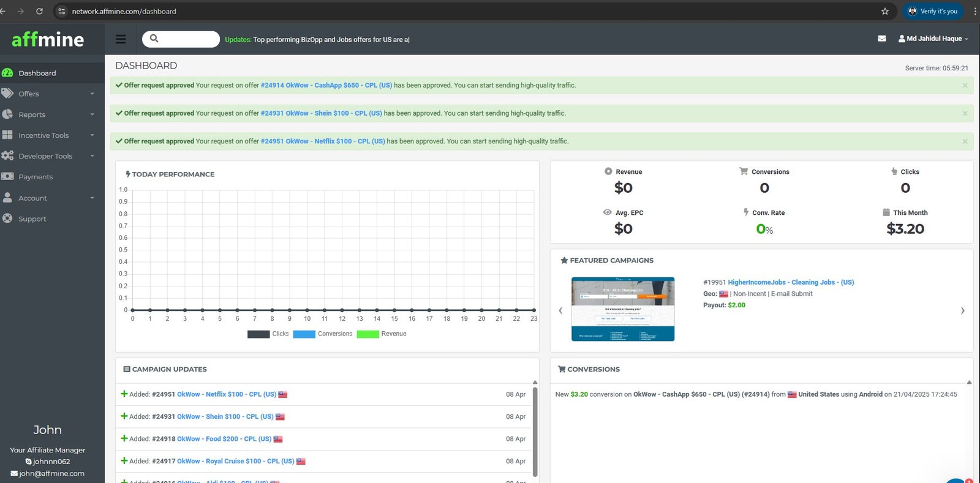Click the Developer Tools gears icon
The width and height of the screenshot is (980, 483).
[x=7, y=155]
